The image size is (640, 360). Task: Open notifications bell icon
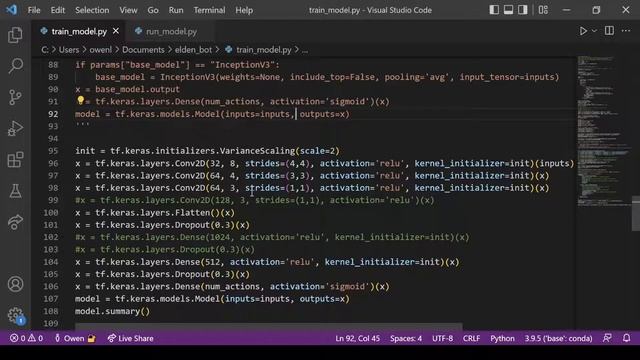(626, 338)
